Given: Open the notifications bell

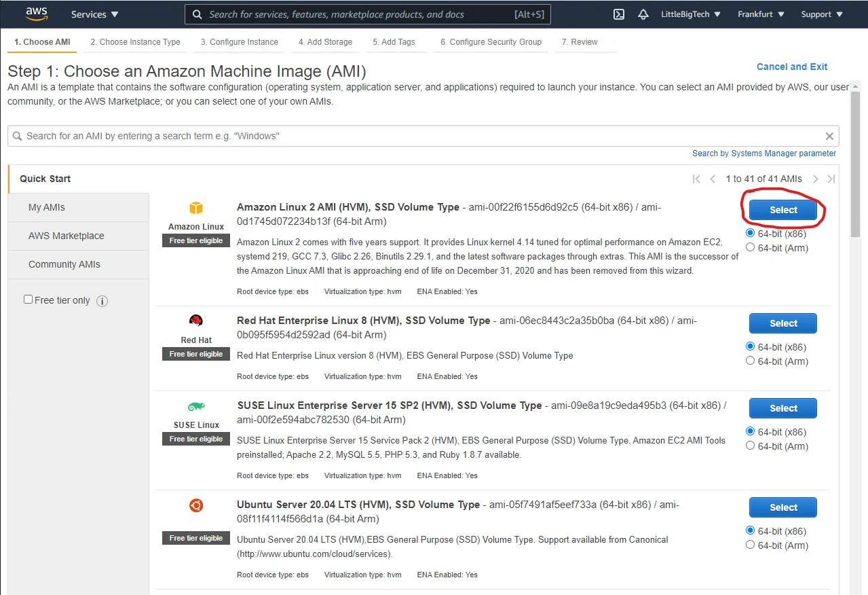Looking at the screenshot, I should coord(643,14).
